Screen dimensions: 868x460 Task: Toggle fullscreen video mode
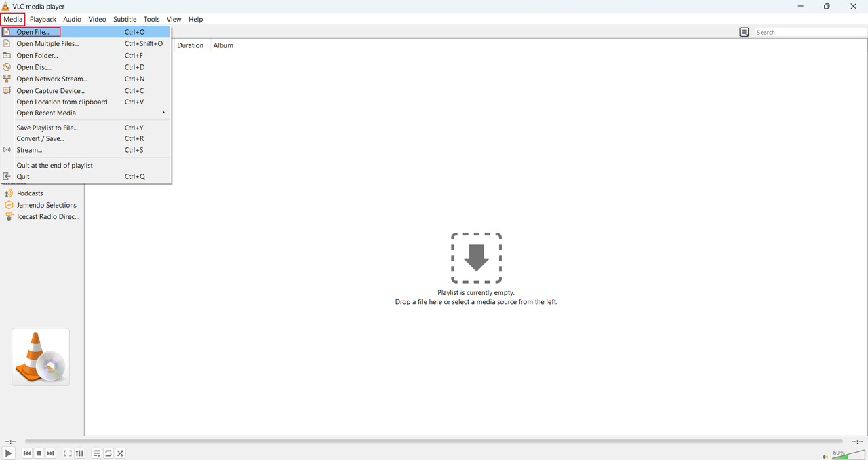pos(68,453)
